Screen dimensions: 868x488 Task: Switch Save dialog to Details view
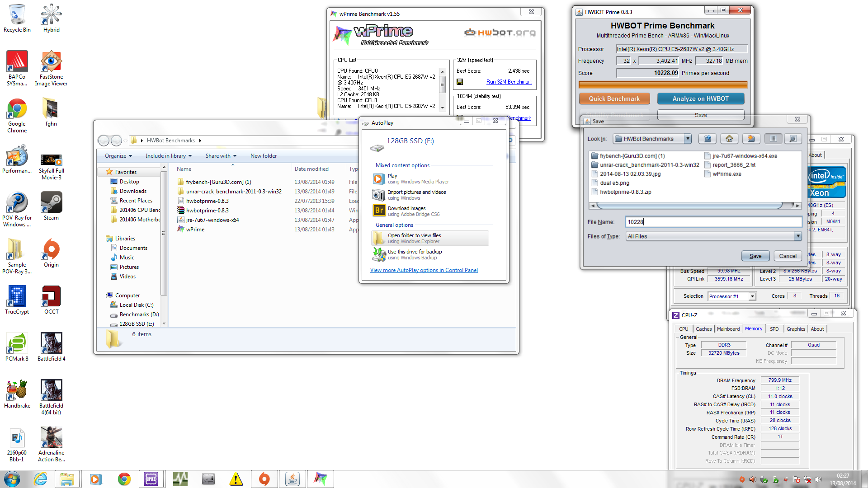pos(793,139)
